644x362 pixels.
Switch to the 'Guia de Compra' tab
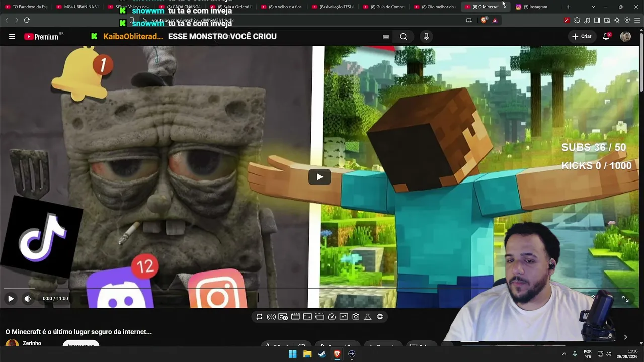click(x=384, y=7)
